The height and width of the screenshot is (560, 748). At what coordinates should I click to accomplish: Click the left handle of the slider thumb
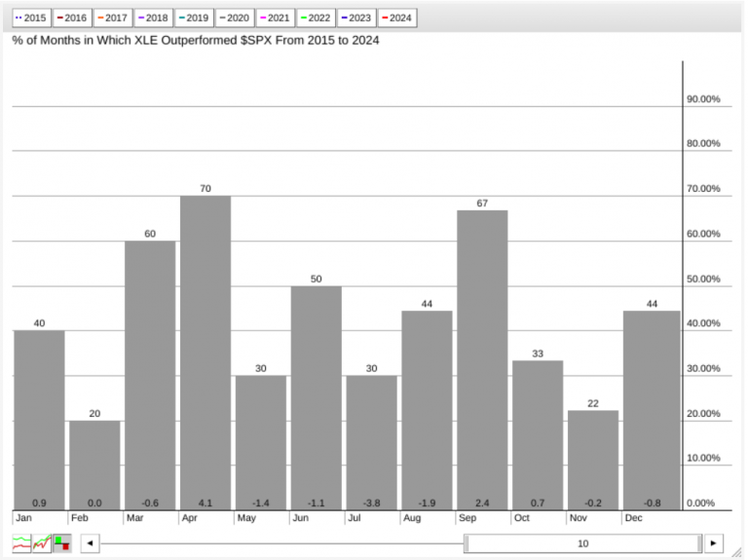tap(467, 543)
